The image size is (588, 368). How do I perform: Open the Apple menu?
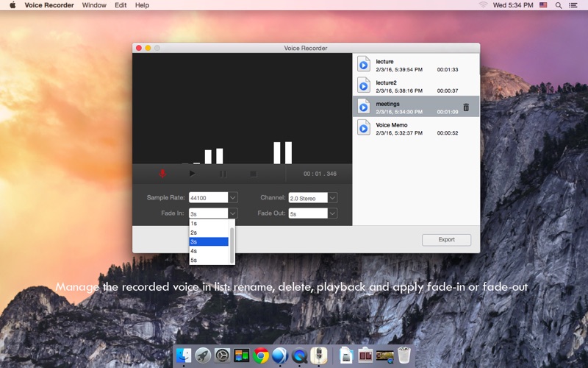(12, 5)
